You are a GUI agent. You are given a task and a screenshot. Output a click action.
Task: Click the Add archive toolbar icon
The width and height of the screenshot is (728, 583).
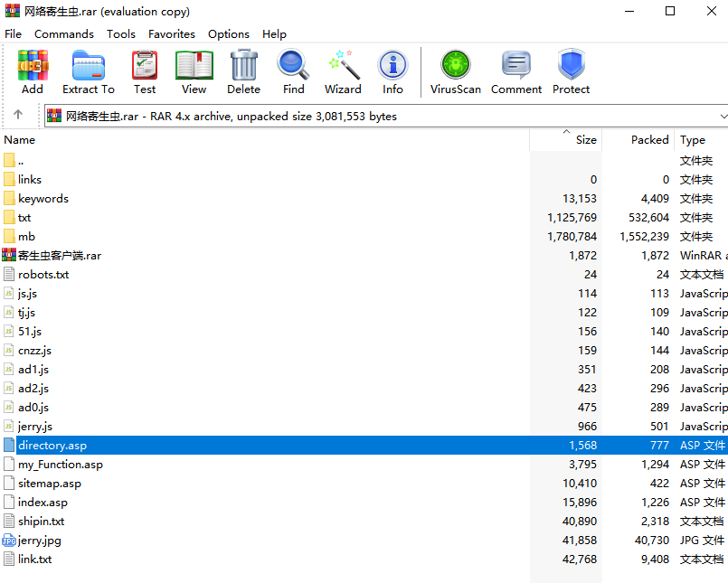tap(33, 72)
